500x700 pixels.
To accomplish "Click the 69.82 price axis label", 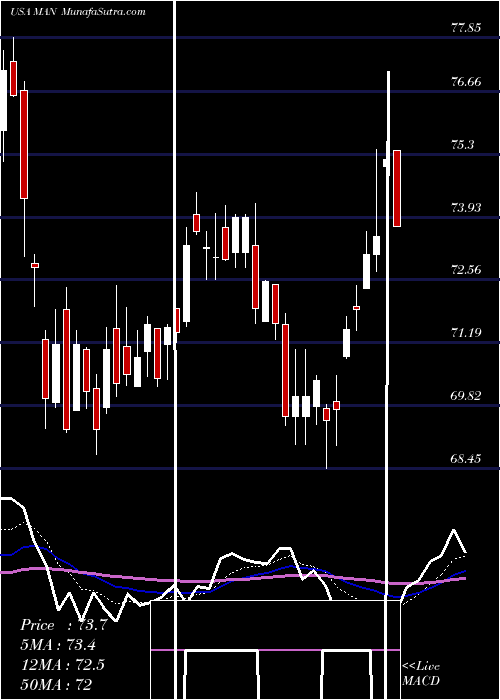I will coord(466,395).
